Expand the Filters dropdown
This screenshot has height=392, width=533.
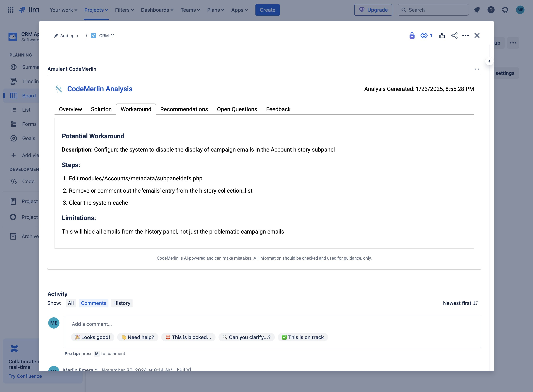pos(124,10)
